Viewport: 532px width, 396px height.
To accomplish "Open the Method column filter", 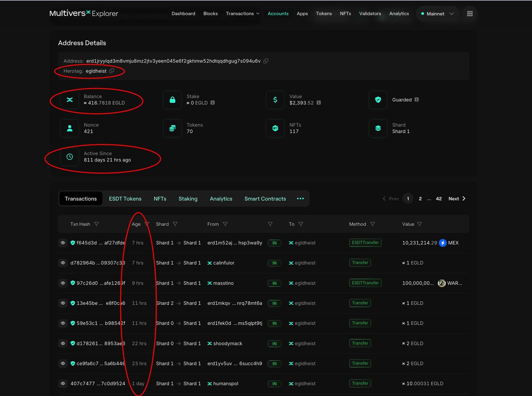I will (372, 224).
